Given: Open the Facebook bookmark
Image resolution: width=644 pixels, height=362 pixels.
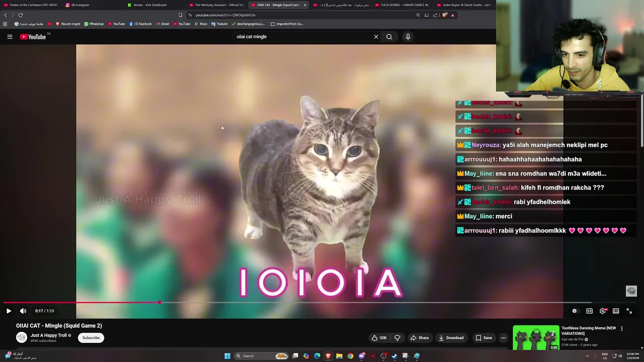Looking at the screenshot, I should (140, 24).
